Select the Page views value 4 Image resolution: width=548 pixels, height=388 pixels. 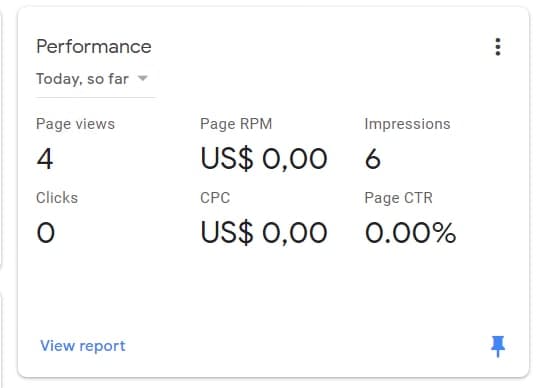tap(45, 159)
